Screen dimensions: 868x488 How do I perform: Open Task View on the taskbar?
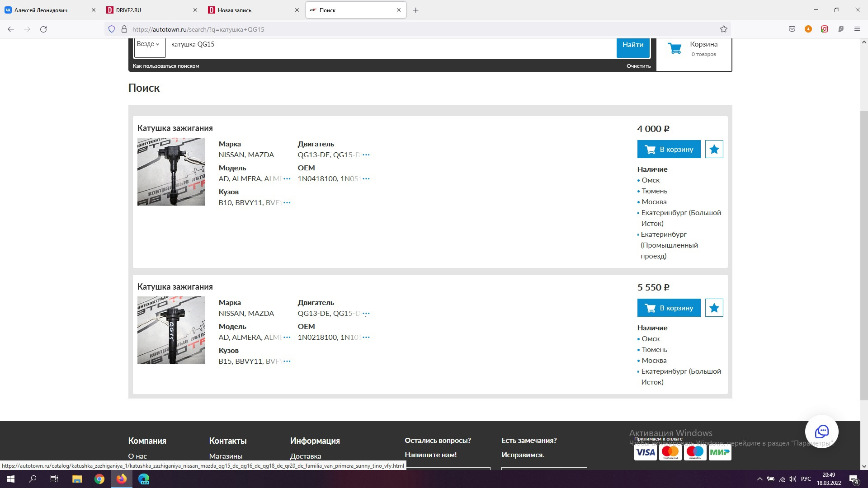click(x=54, y=479)
